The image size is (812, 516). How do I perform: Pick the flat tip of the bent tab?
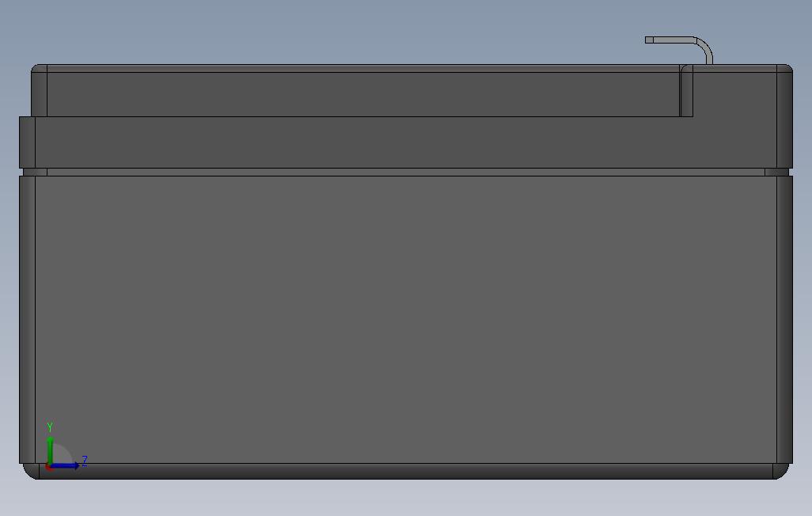coord(649,40)
